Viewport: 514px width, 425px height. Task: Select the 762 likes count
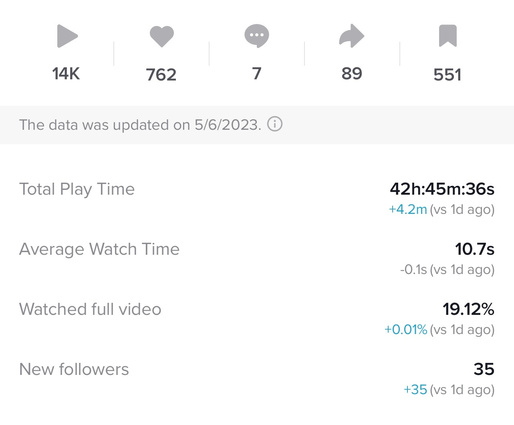[x=161, y=74]
